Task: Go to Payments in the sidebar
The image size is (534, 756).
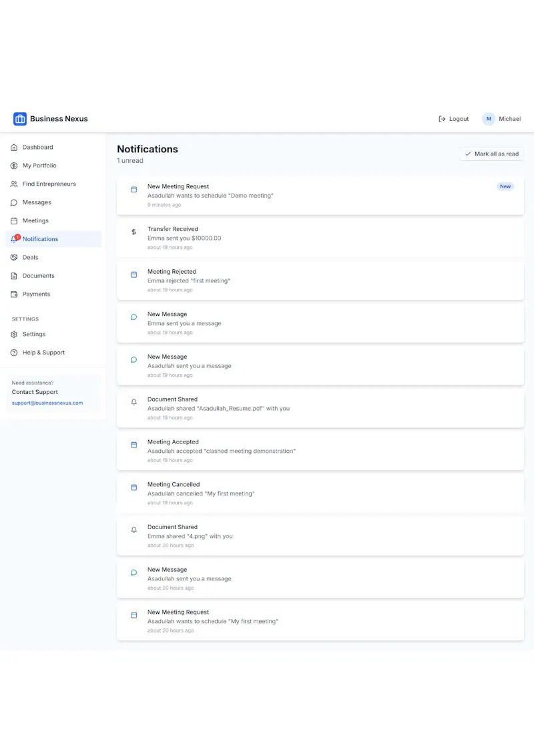Action: click(53, 294)
